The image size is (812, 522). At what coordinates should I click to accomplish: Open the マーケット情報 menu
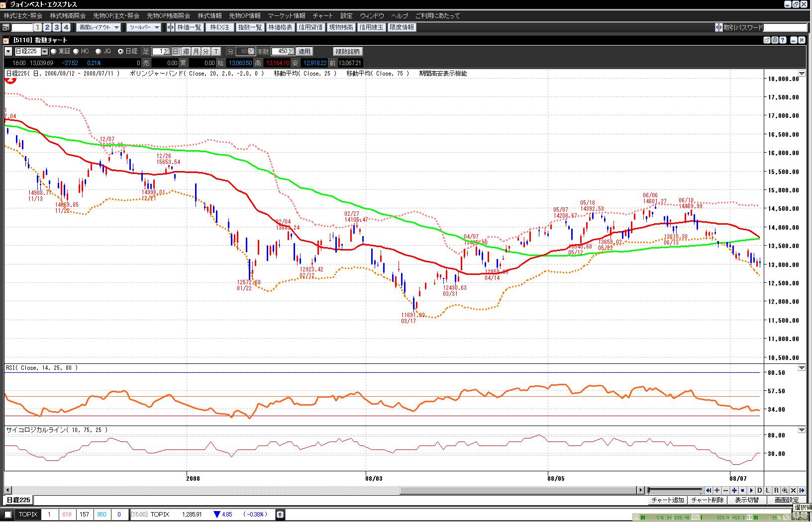click(x=286, y=16)
